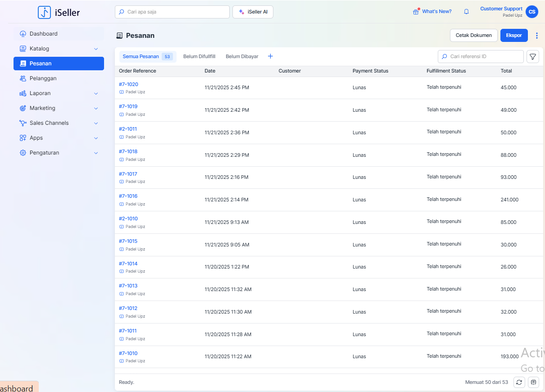Open the iSeller AI assistant

[253, 12]
